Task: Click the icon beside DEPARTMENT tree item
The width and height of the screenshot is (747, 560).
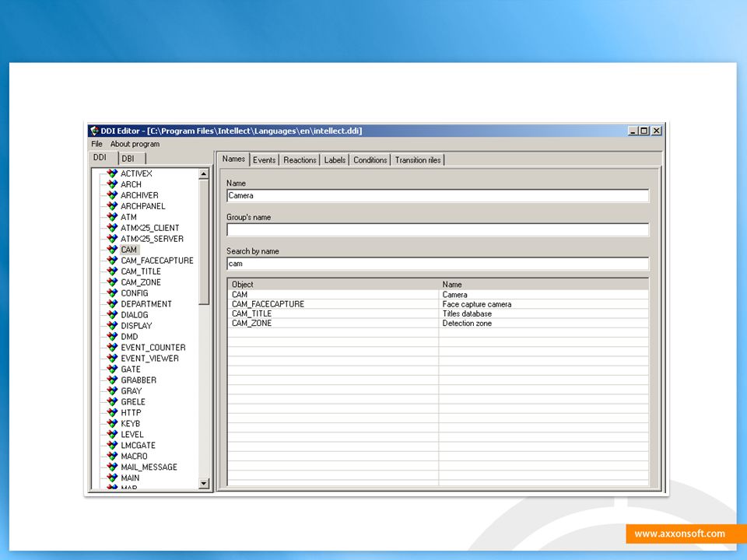Action: point(112,304)
